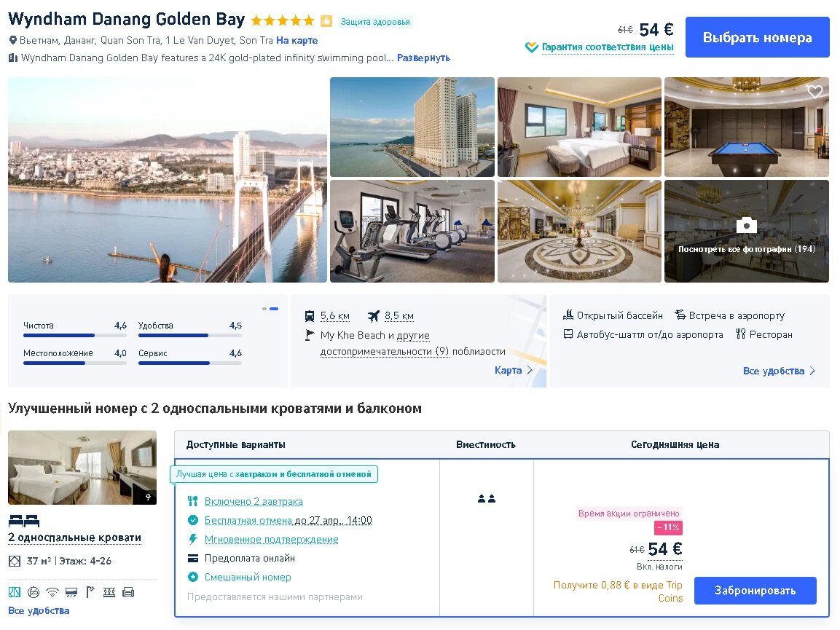The image size is (840, 630).
Task: Open the bedroom photo thumbnail
Action: pos(579,127)
